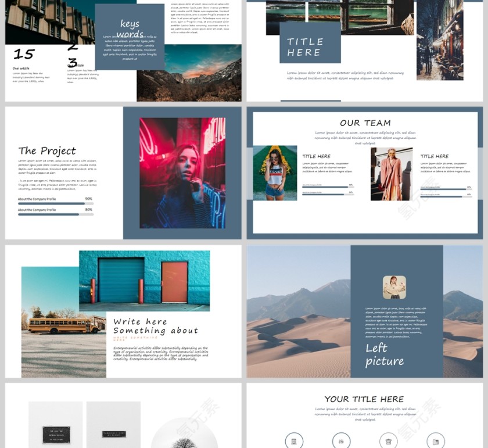Select the woman in pink coat photo

point(392,174)
